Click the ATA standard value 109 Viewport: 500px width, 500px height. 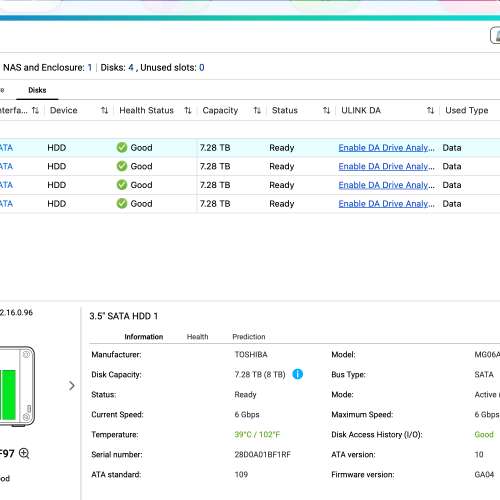coord(241,474)
